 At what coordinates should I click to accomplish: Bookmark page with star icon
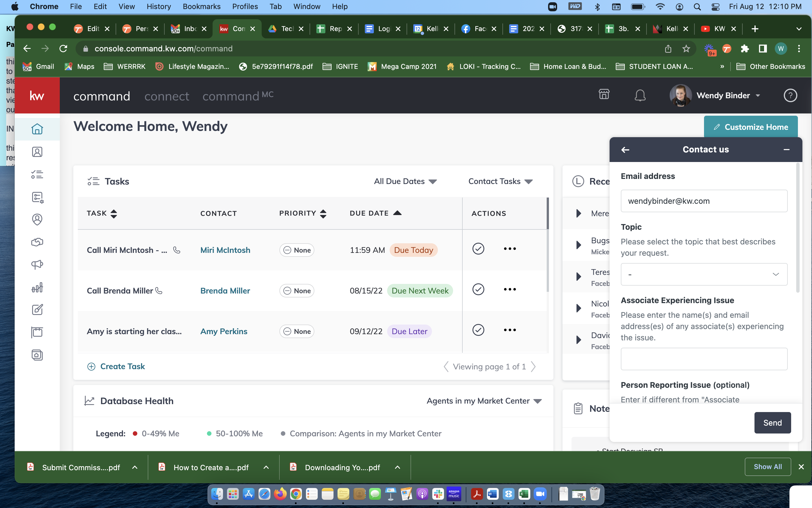tap(686, 49)
